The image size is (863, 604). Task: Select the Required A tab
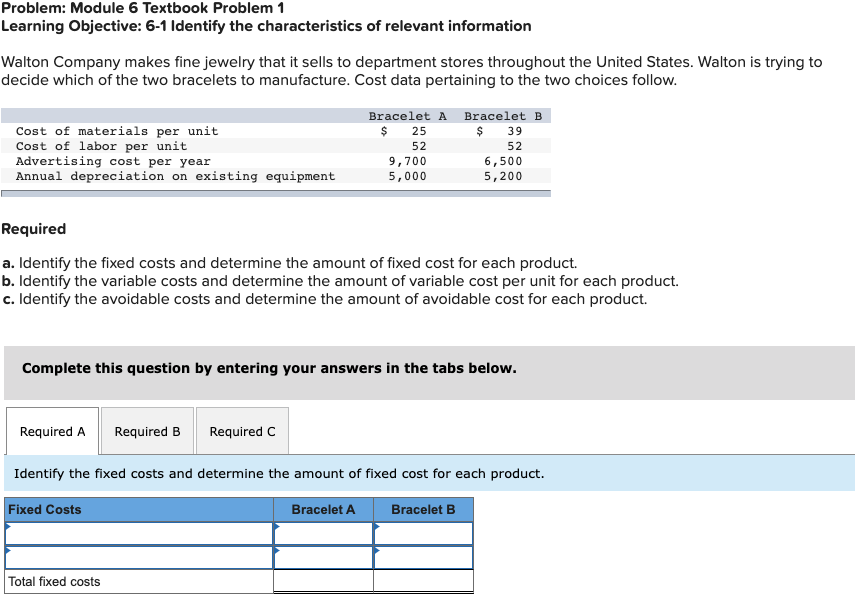point(52,430)
